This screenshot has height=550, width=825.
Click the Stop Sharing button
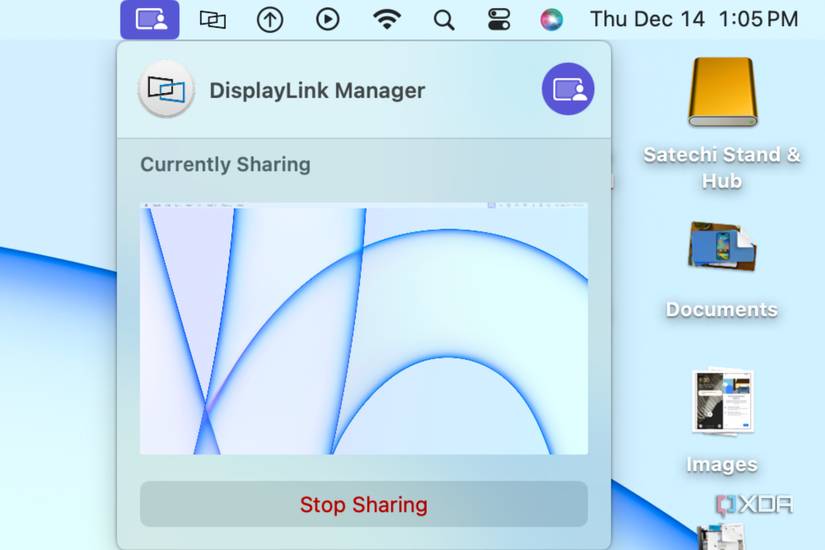tap(364, 504)
